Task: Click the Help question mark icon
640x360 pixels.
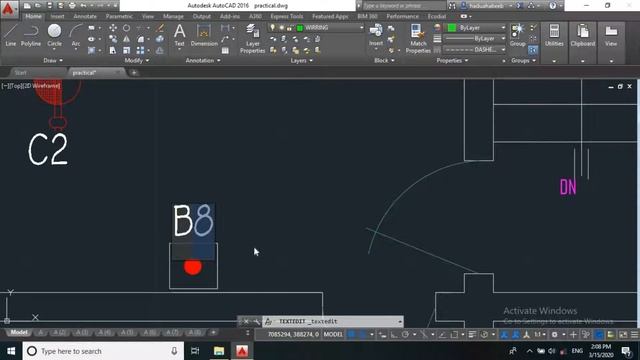Action: pyautogui.click(x=553, y=6)
